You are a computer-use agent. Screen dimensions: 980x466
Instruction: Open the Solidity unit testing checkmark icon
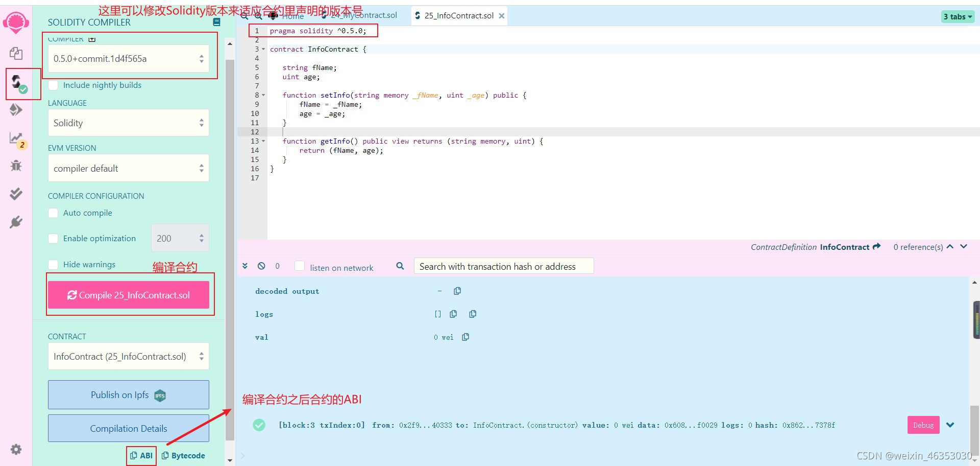click(16, 194)
